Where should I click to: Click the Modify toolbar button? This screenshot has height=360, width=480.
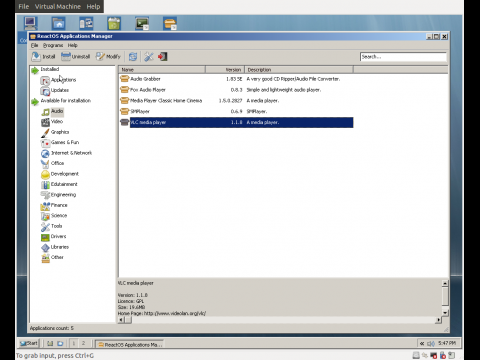108,57
